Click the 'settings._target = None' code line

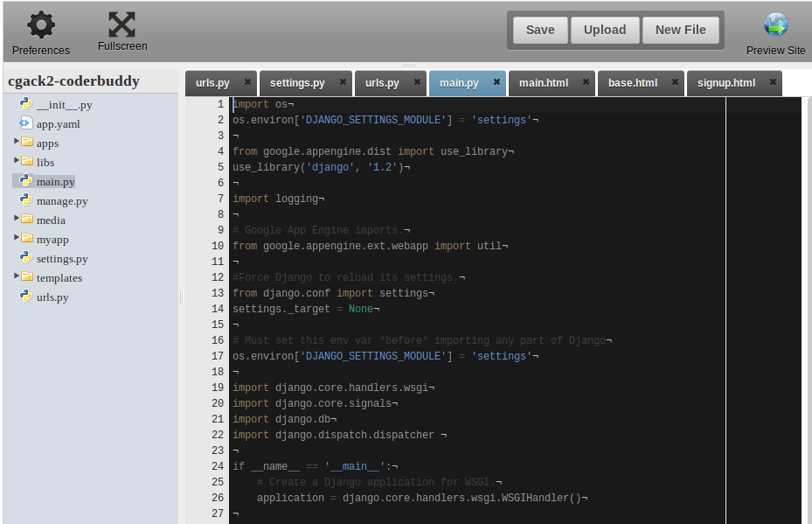pos(306,309)
